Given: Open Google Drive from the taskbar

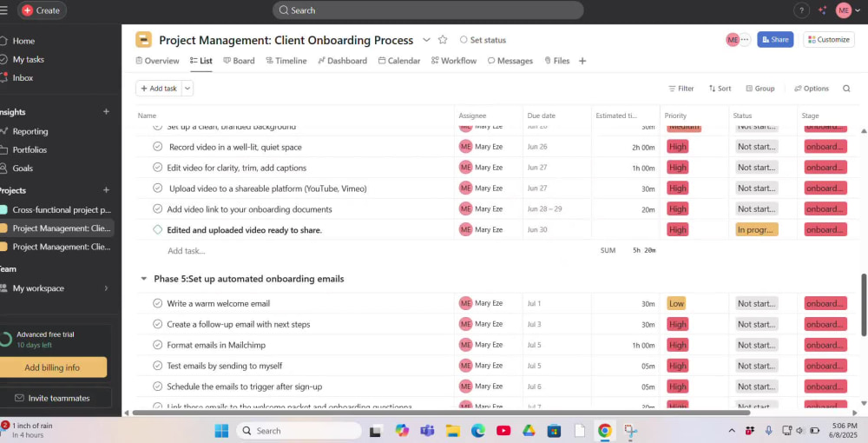Looking at the screenshot, I should pos(529,431).
